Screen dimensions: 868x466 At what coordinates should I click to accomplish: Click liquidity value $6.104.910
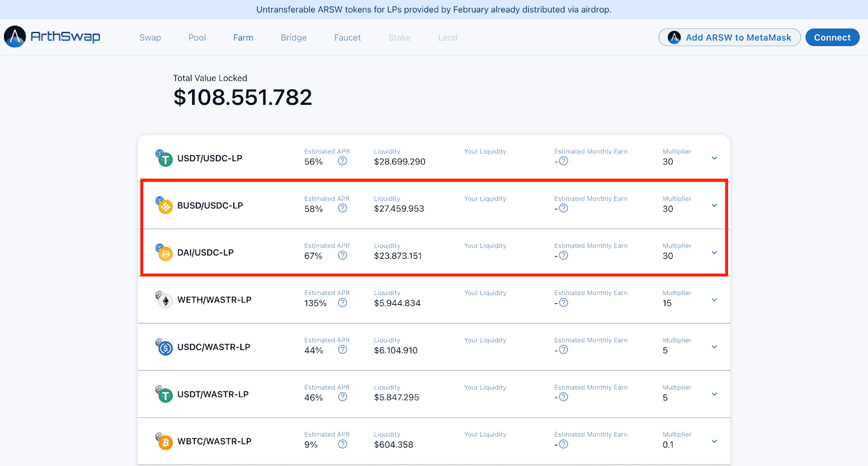click(396, 350)
